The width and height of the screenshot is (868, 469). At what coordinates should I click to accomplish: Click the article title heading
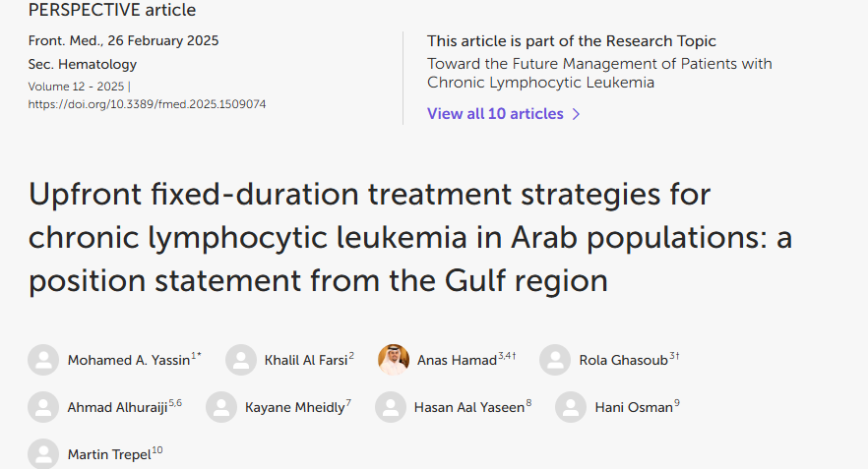[x=369, y=237]
